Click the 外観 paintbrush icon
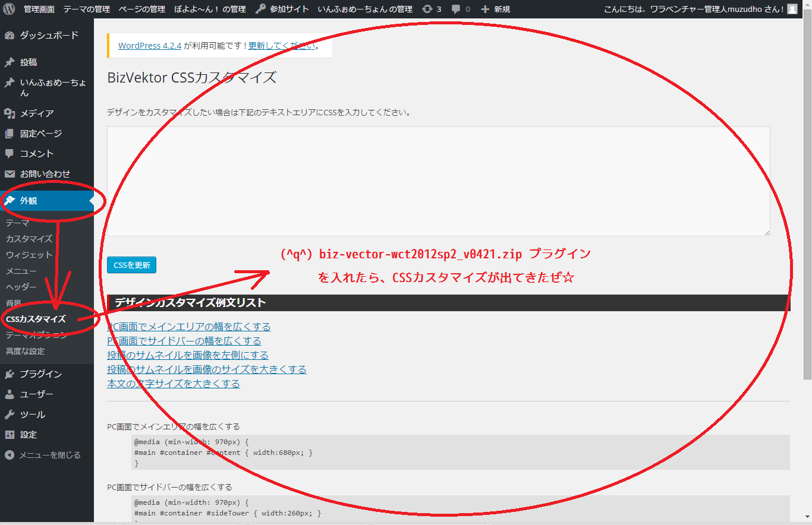 [x=10, y=201]
